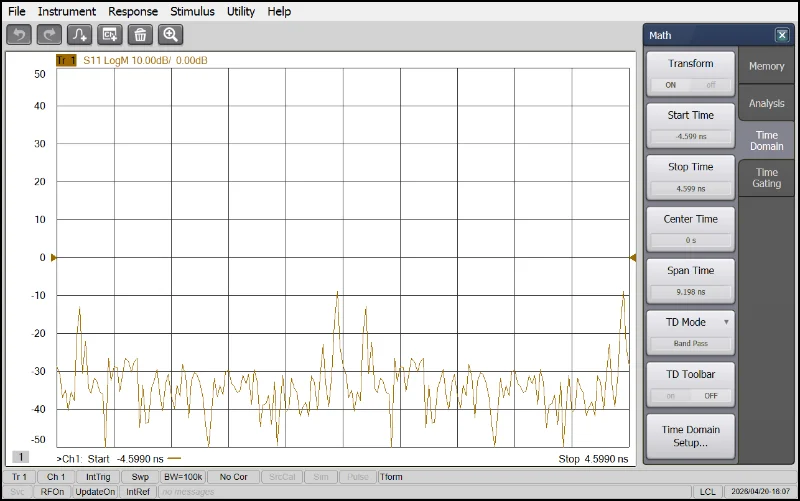
Task: Click the Tr 1 status bar button
Action: (19, 477)
